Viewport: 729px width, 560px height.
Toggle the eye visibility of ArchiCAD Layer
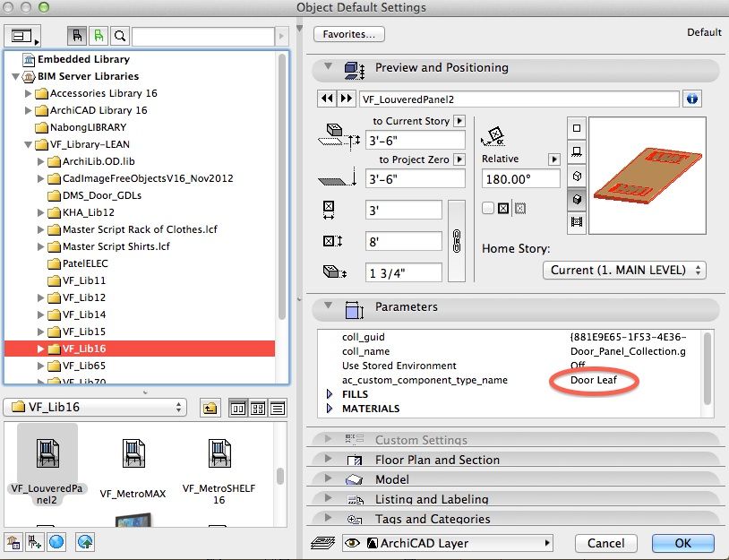(352, 543)
